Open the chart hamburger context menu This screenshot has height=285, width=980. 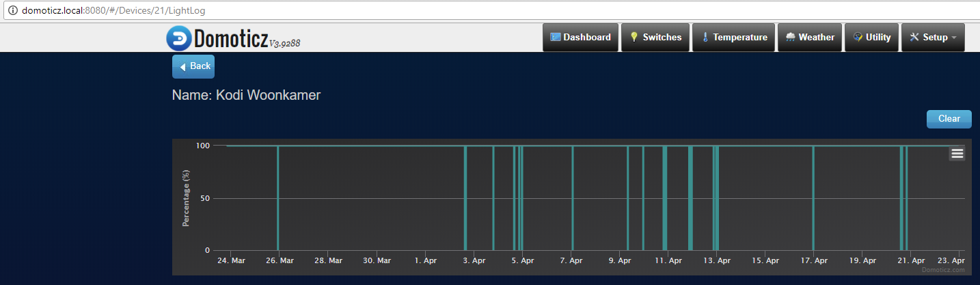[957, 153]
